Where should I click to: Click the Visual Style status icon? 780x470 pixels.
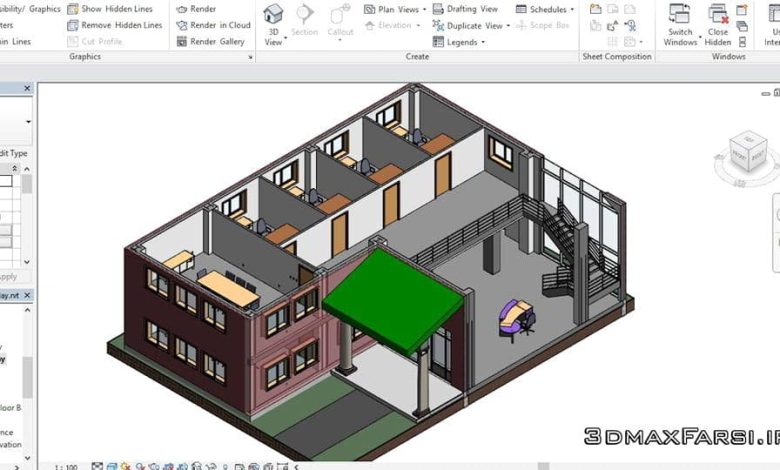(x=111, y=467)
